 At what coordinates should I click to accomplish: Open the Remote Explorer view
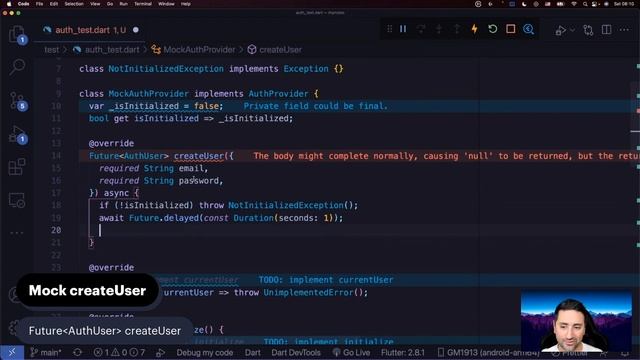click(x=17, y=200)
